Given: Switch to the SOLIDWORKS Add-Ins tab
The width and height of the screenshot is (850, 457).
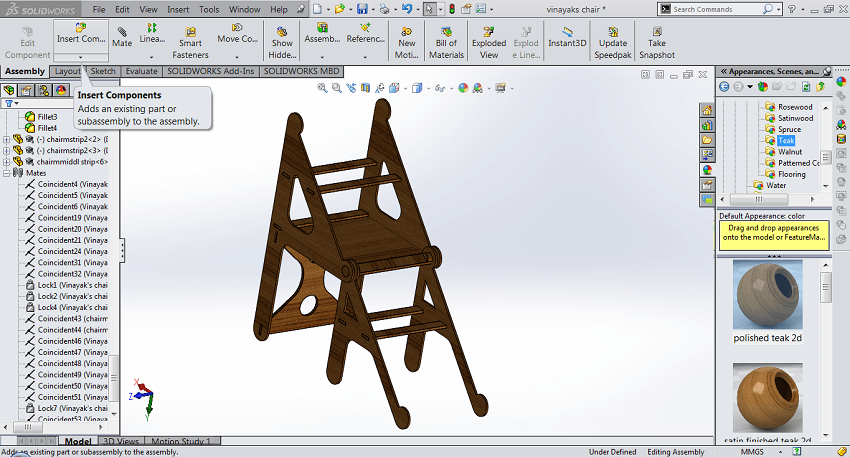Looking at the screenshot, I should tap(210, 71).
